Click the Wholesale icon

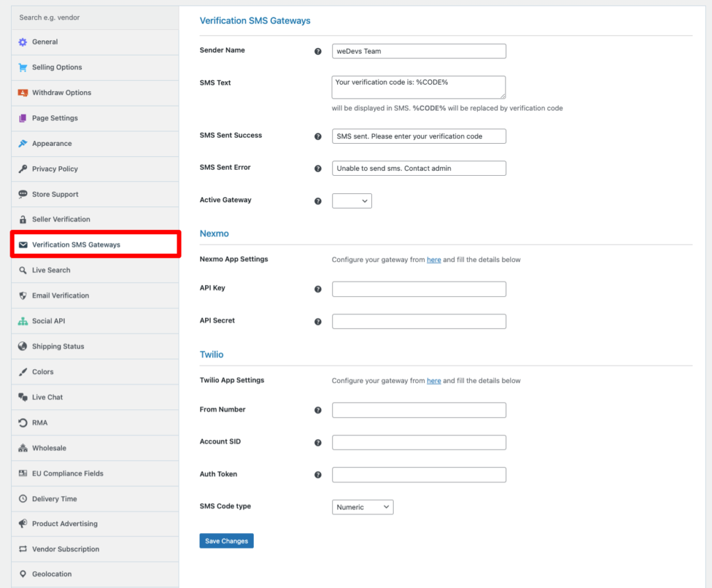pyautogui.click(x=23, y=448)
